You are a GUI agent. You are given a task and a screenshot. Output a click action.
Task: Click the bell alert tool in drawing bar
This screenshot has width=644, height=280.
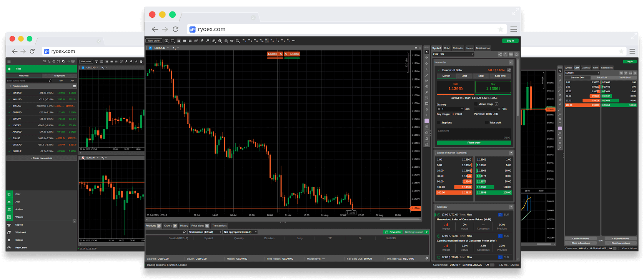pos(427,138)
